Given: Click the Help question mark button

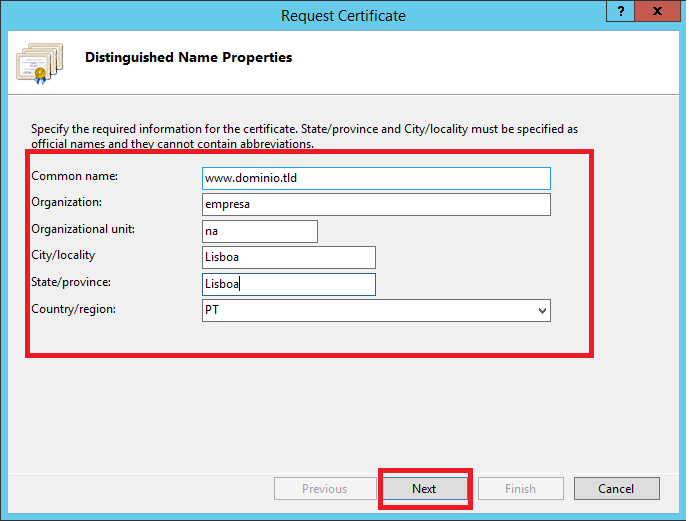Looking at the screenshot, I should [621, 12].
